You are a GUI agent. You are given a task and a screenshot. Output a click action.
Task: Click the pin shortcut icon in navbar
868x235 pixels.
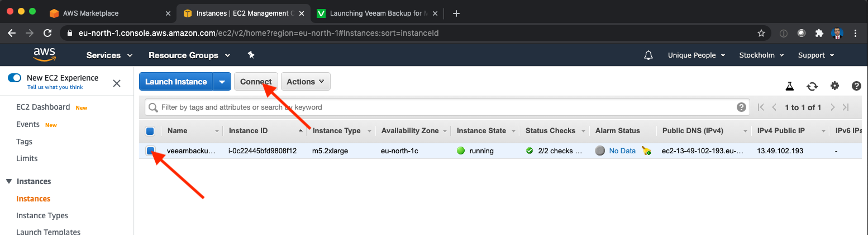251,55
